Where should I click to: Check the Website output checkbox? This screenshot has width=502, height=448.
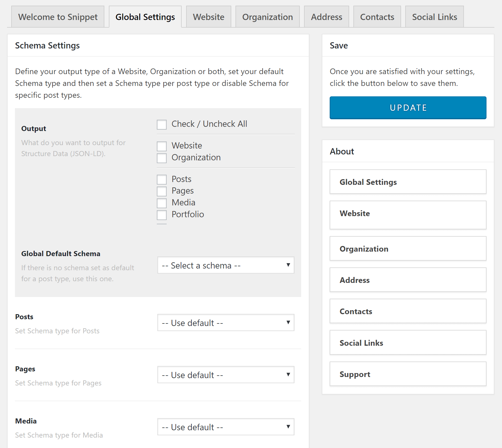(162, 146)
